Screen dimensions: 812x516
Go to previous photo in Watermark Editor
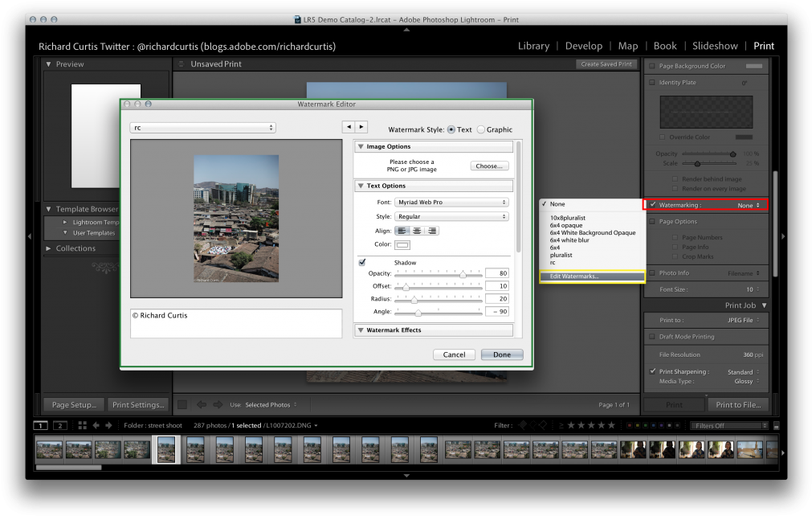[349, 127]
